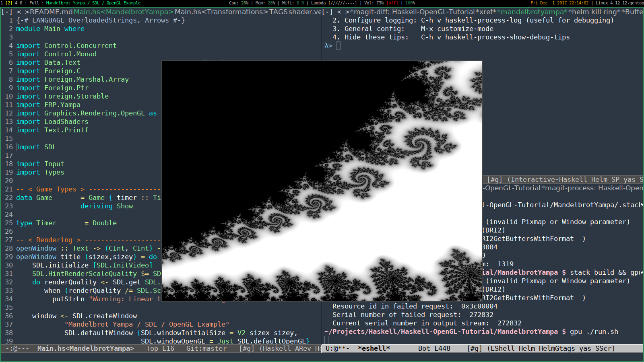The width and height of the screenshot is (644, 362).
Task: Click the < tab scroll arrow in right pane
Action: pos(339,12)
